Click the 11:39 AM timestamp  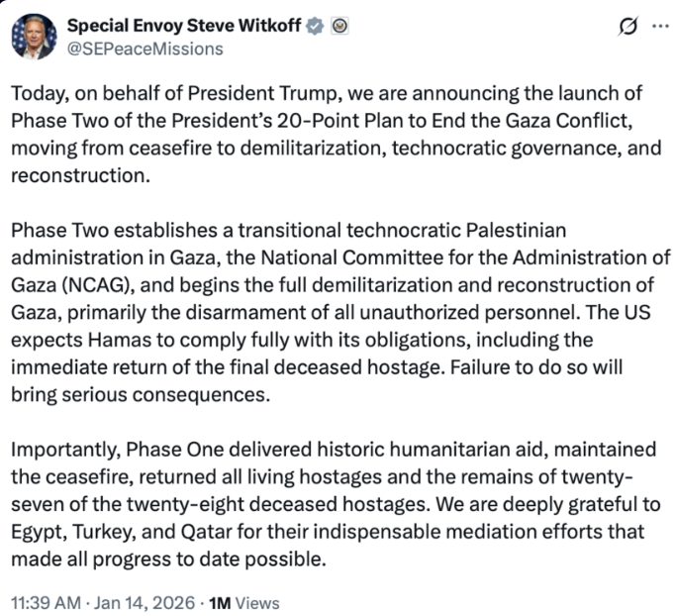click(x=47, y=602)
